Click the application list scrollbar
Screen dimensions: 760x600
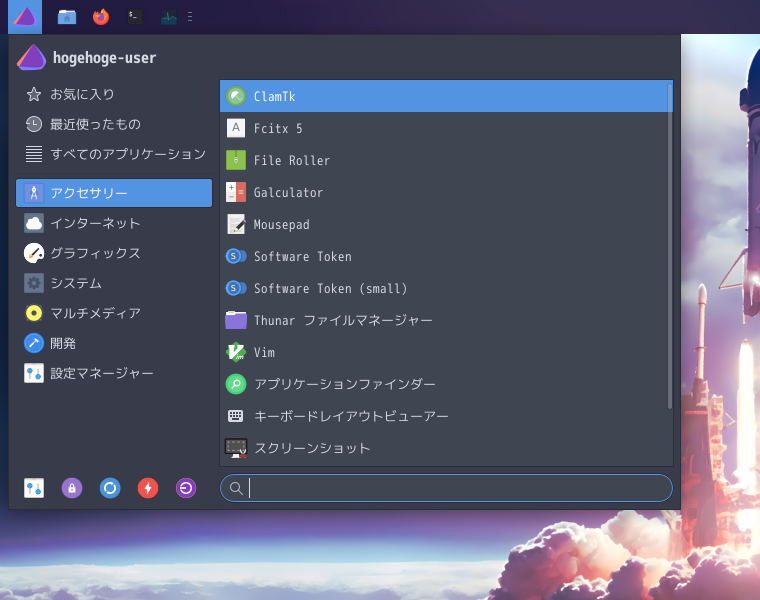(x=670, y=246)
